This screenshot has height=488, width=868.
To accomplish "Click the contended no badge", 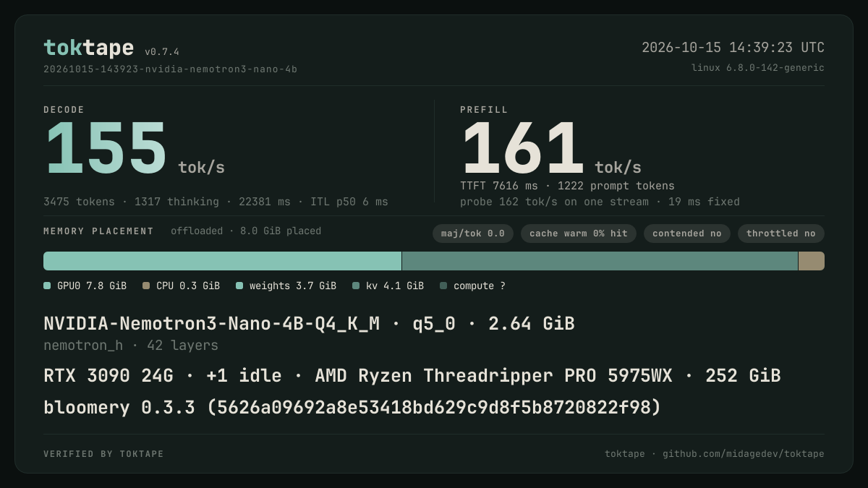I will (x=687, y=234).
